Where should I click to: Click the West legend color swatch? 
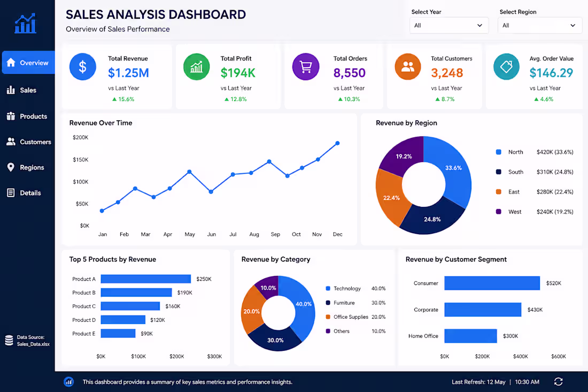tap(498, 212)
